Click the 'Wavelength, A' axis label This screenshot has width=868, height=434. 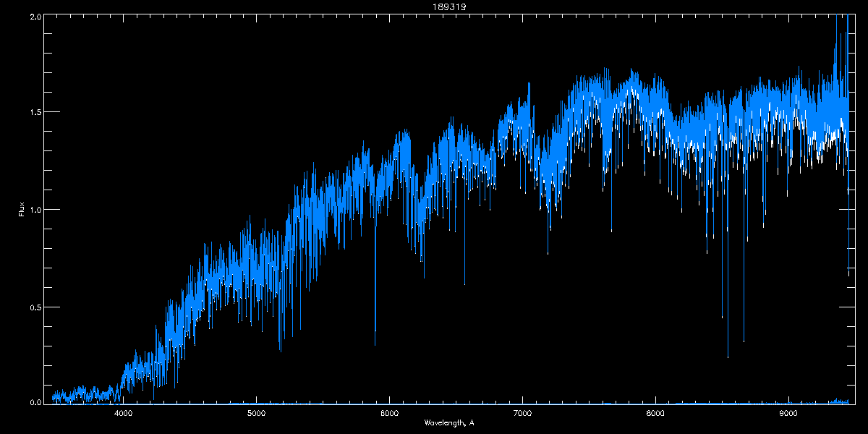[449, 422]
